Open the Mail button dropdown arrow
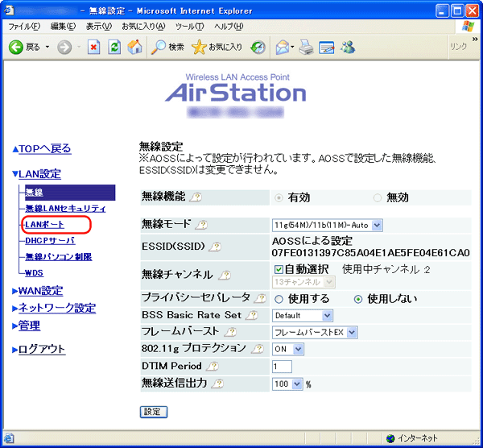 (x=292, y=48)
